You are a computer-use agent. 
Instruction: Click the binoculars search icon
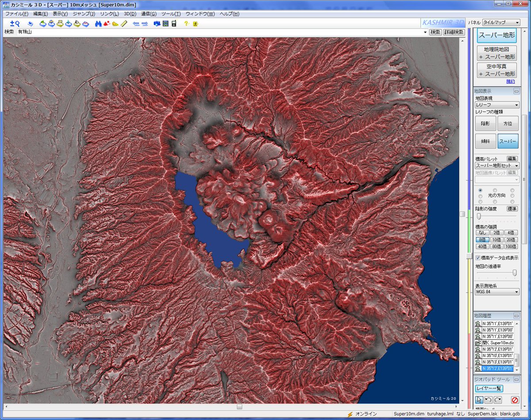tap(99, 23)
